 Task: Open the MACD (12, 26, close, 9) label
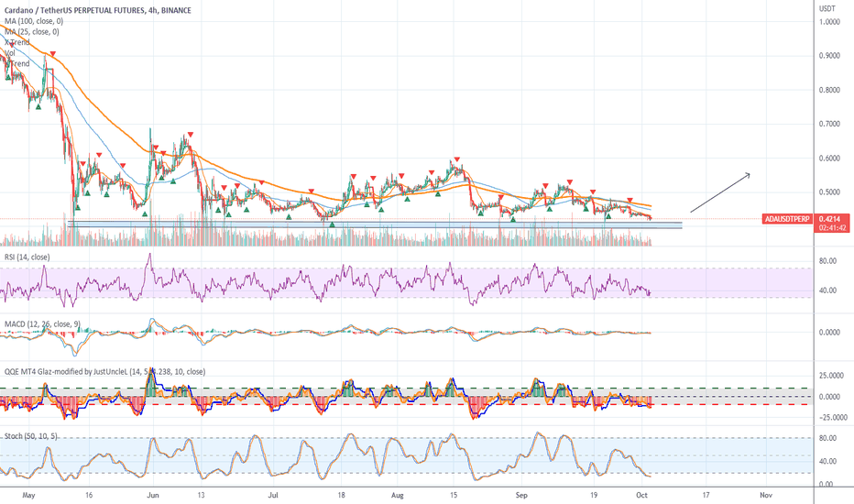coord(42,324)
